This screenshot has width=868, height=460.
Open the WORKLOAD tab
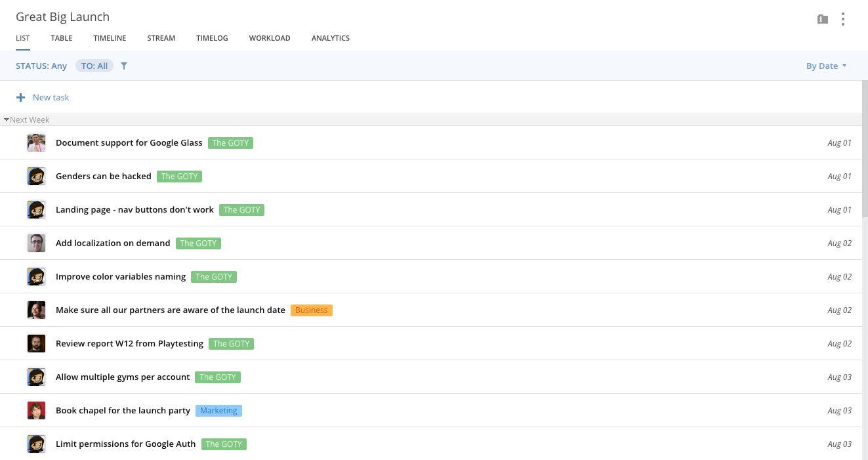pyautogui.click(x=270, y=38)
